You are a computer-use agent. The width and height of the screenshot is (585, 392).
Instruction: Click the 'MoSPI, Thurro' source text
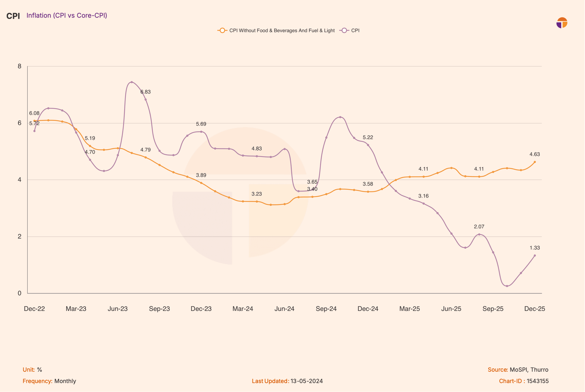[x=529, y=370]
